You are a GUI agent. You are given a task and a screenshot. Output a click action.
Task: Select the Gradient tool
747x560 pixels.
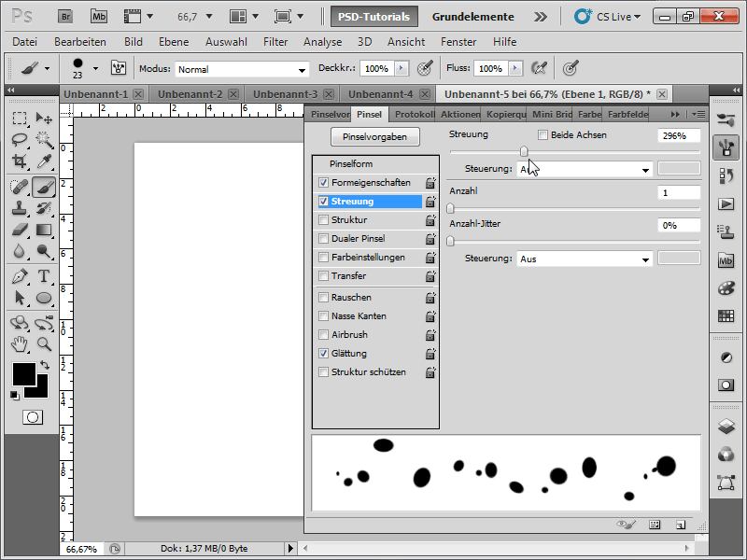44,230
